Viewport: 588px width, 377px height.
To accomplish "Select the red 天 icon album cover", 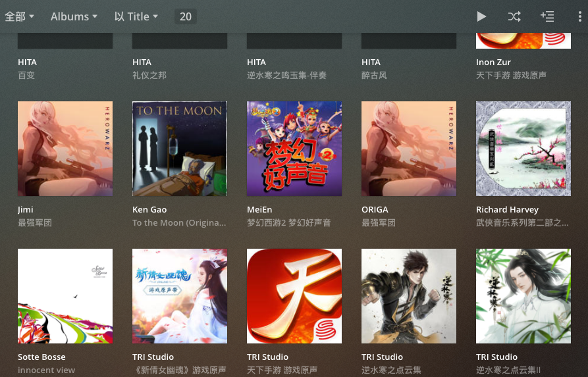I will pos(294,296).
